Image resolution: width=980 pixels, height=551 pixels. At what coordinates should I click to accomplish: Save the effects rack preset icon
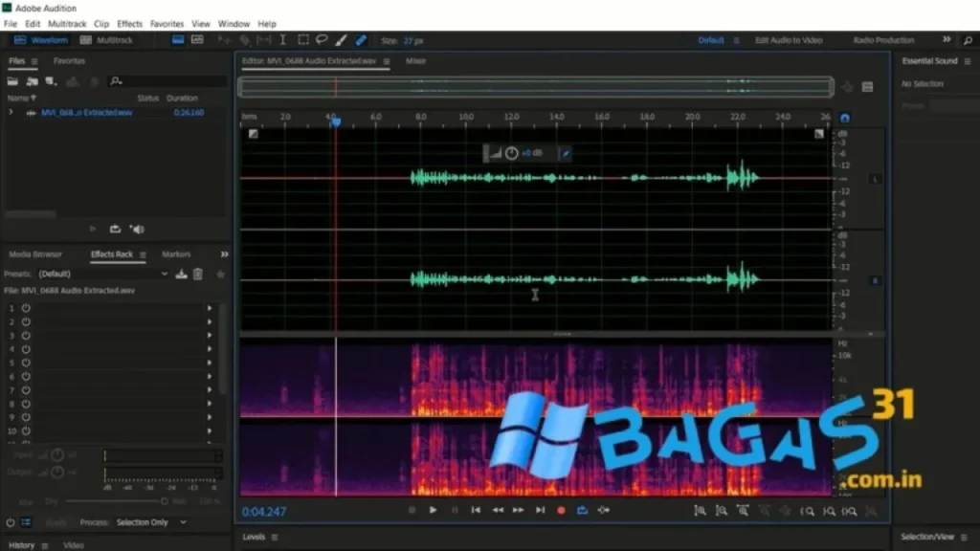tap(181, 274)
